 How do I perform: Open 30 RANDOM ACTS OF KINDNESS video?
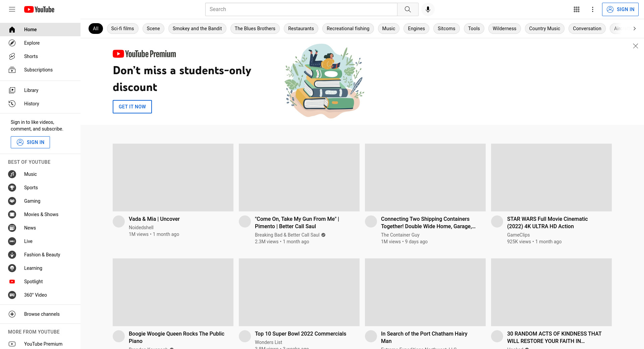554,337
